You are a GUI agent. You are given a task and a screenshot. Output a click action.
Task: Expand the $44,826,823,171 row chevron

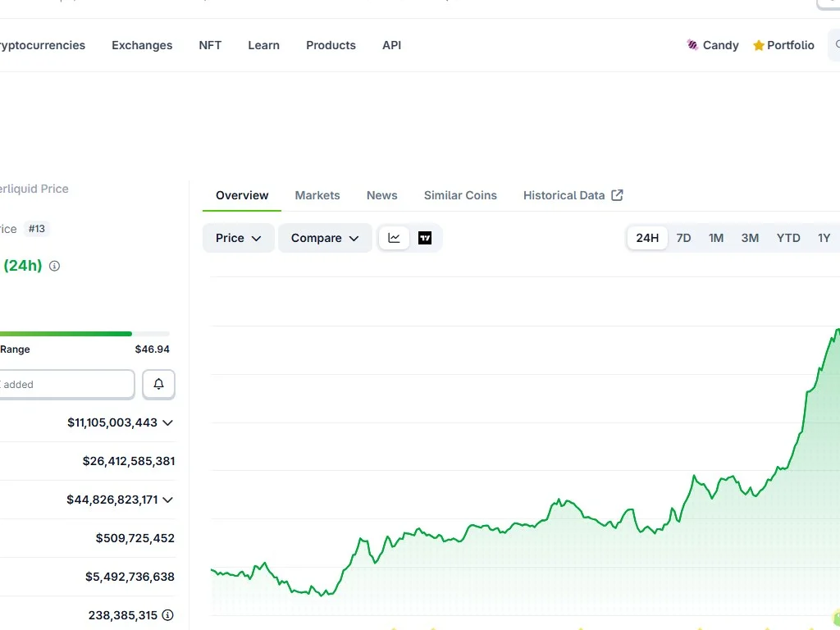(167, 500)
